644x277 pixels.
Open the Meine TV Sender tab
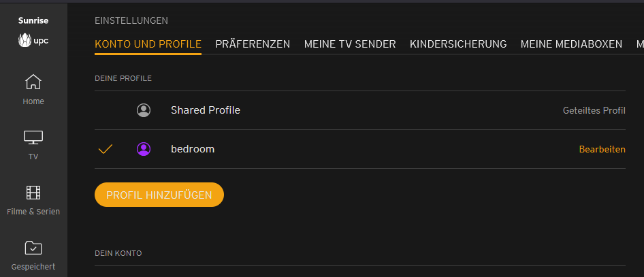(350, 44)
